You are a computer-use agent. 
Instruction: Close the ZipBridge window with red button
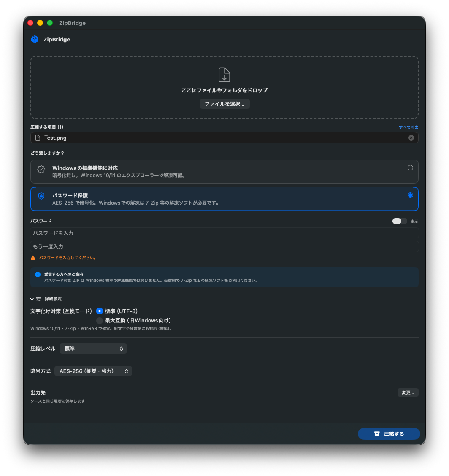click(30, 23)
